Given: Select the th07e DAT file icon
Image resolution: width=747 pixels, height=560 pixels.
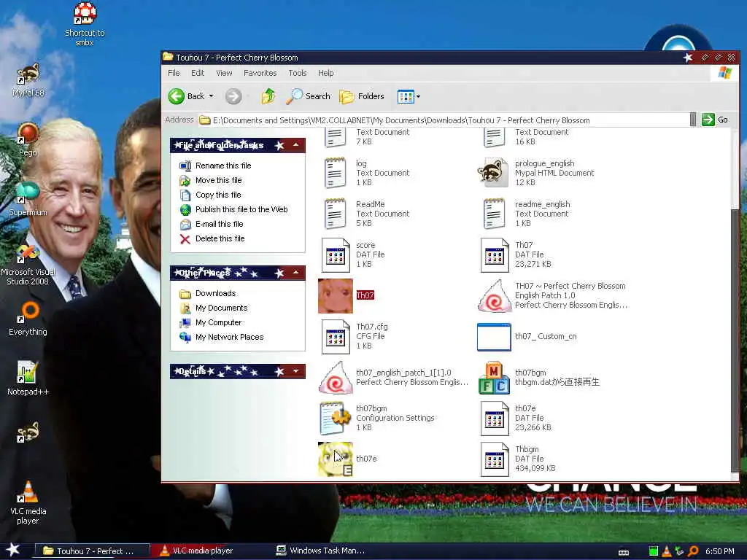Looking at the screenshot, I should point(495,418).
